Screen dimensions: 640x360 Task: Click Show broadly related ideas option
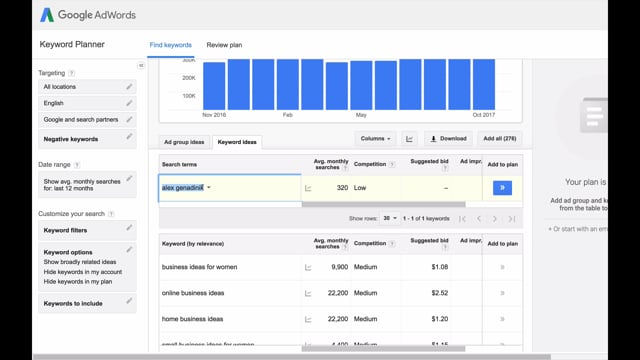point(80,262)
